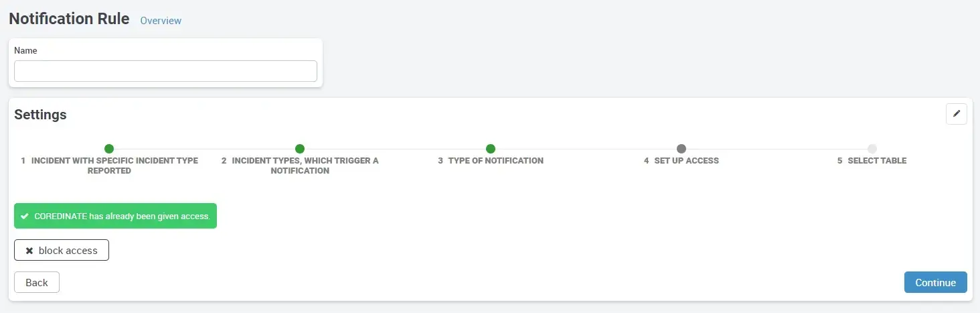Go to step 'Incident with specific incident type reported'
The width and height of the screenshot is (980, 313).
(x=109, y=166)
